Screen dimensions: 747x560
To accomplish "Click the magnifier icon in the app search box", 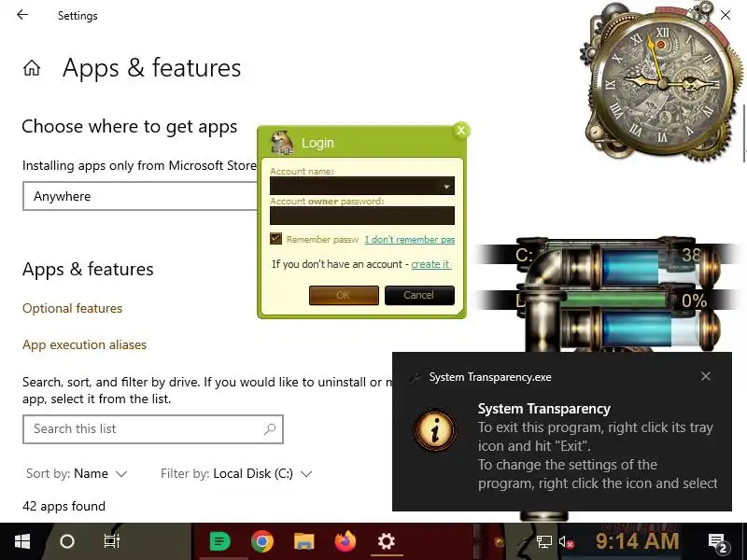I will click(x=270, y=429).
